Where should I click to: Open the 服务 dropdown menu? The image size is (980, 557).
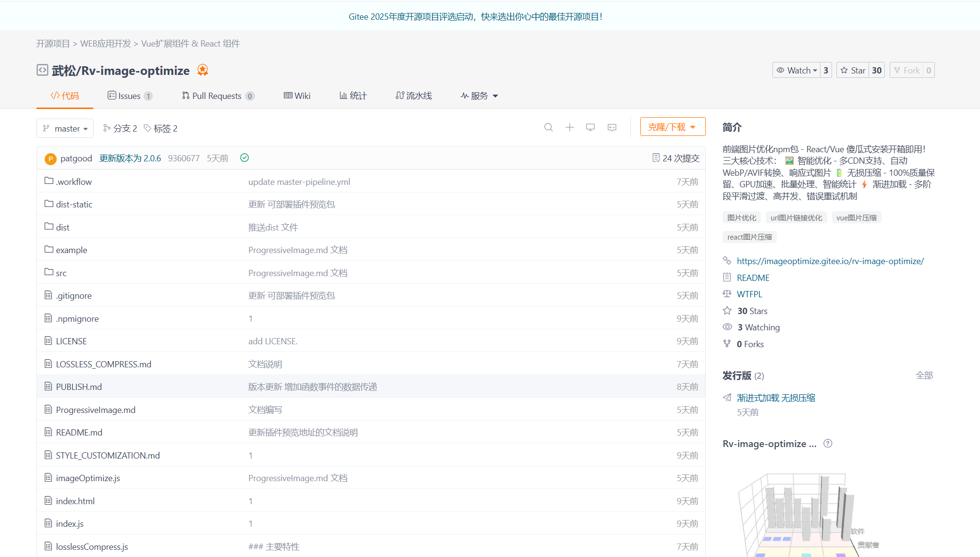coord(479,96)
